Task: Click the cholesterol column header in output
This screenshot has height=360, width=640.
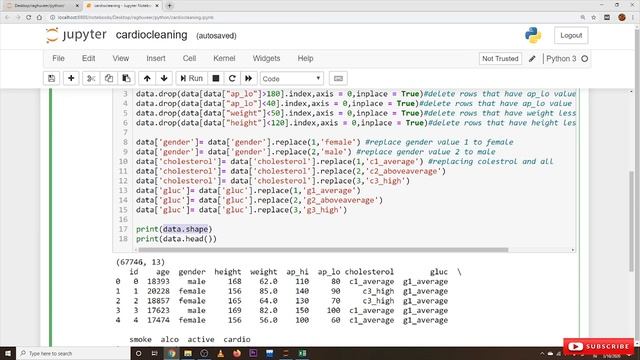Action: coord(369,272)
